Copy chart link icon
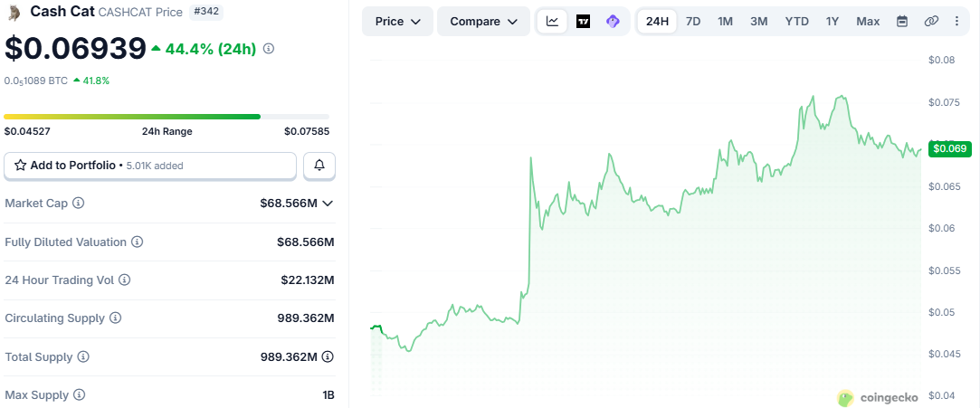Viewport: 980px width, 408px height. click(x=931, y=21)
